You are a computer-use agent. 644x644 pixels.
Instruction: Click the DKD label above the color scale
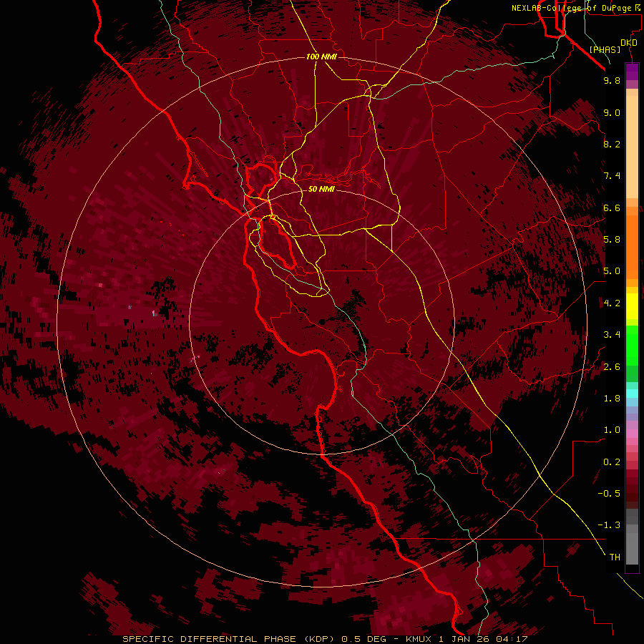[x=629, y=43]
